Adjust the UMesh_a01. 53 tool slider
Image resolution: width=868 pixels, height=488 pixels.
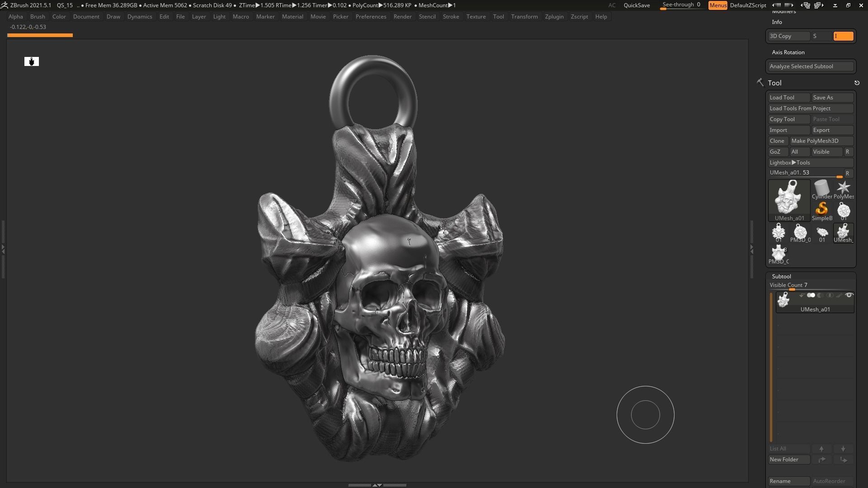tap(806, 174)
